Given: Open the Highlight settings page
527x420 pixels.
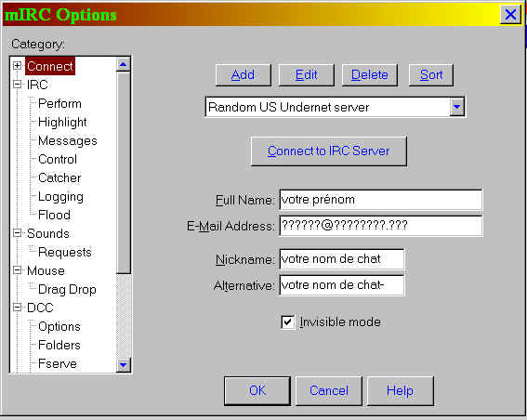Looking at the screenshot, I should pos(62,123).
